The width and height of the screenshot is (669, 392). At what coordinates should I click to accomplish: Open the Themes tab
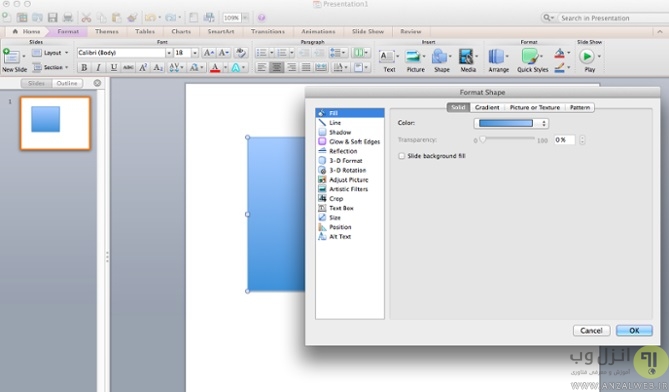click(107, 32)
